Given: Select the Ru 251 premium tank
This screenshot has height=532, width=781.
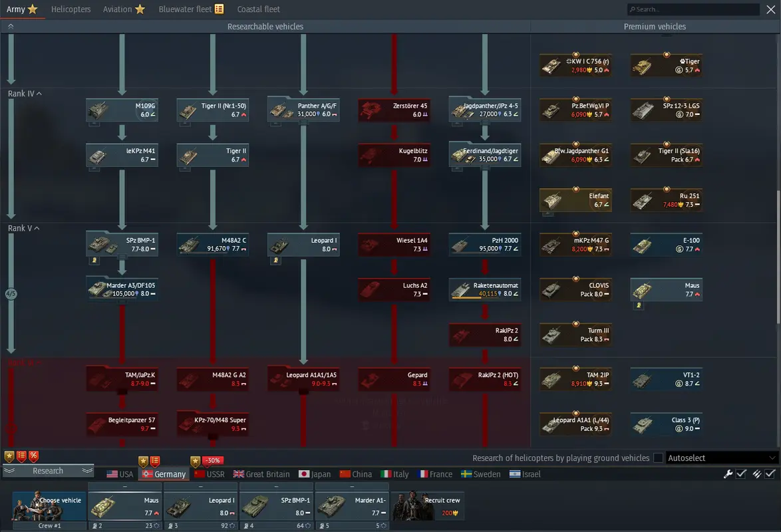Looking at the screenshot, I should pos(666,200).
